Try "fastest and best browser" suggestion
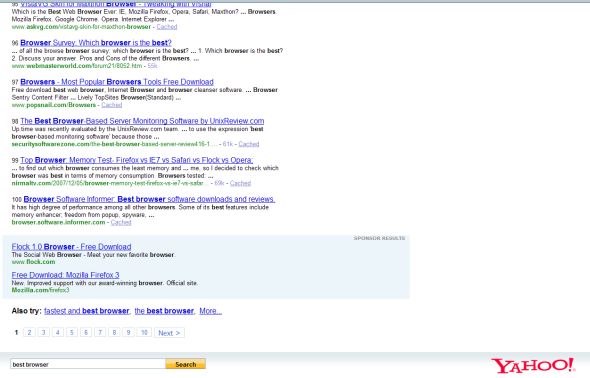 tap(87, 311)
